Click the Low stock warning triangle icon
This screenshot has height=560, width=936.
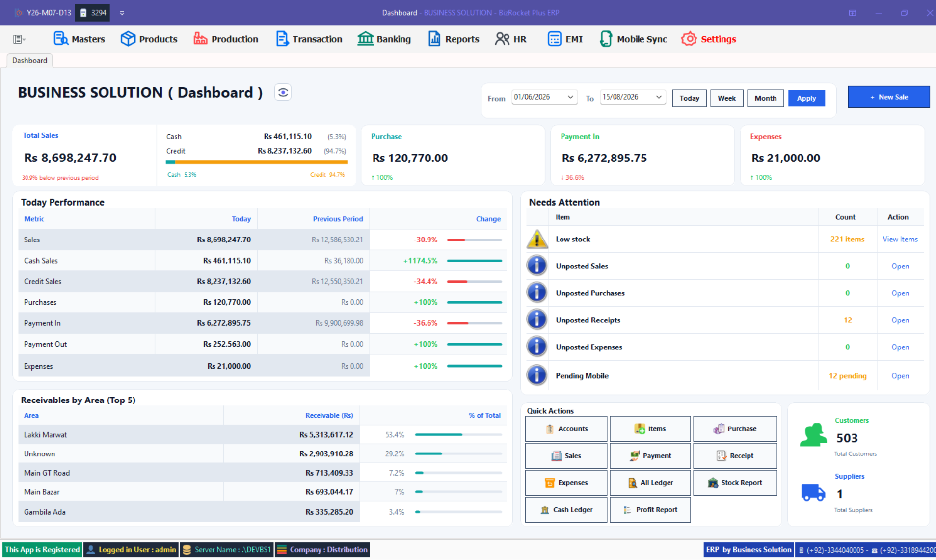(537, 239)
